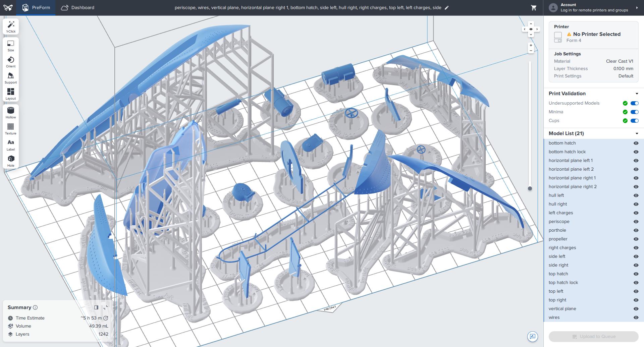The image size is (644, 347).
Task: Toggle Cups validation switch
Action: (634, 121)
